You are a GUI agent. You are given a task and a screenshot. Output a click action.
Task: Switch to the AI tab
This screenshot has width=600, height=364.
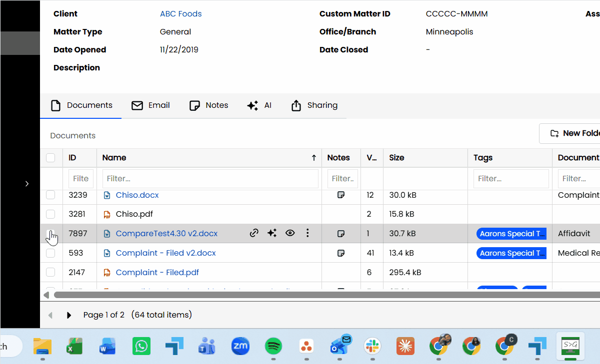click(259, 105)
